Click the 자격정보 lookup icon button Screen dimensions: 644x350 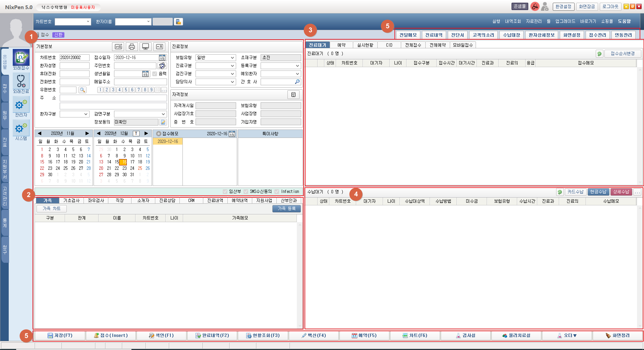293,95
